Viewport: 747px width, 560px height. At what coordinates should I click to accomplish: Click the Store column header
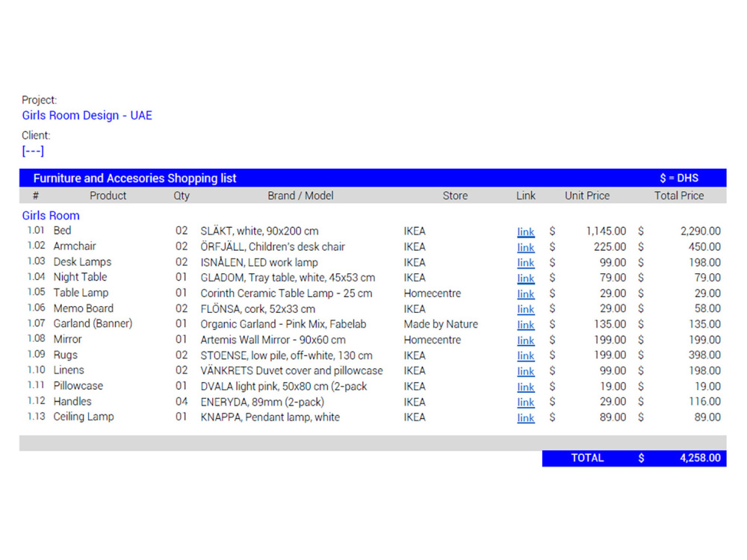point(455,196)
